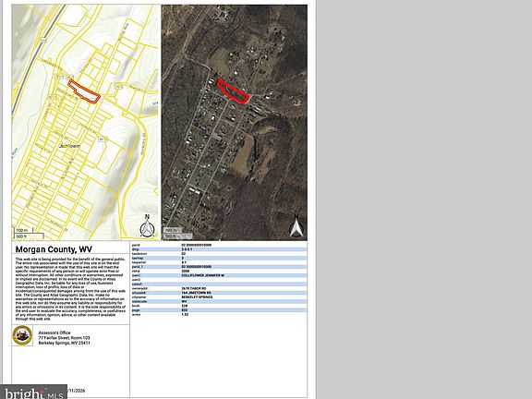Click the "Assessor's Office" text
The width and height of the screenshot is (532, 399).
pyautogui.click(x=54, y=332)
